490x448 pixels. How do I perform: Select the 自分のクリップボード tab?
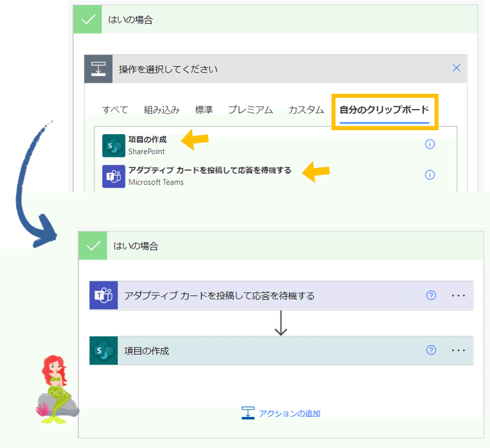(x=384, y=110)
